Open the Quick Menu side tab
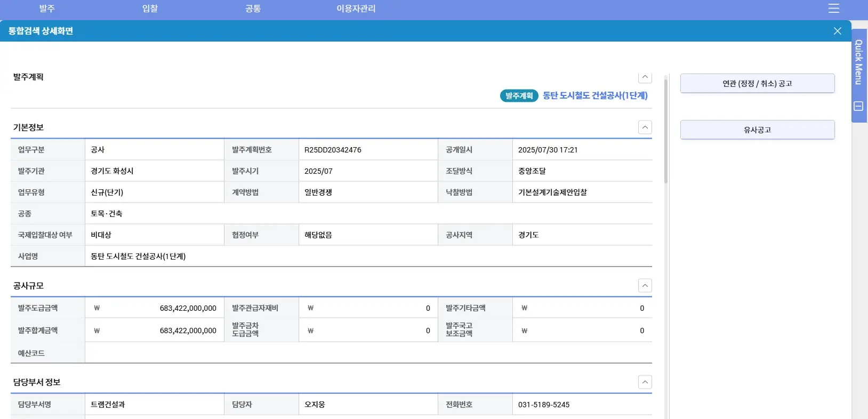The height and width of the screenshot is (419, 868). [x=858, y=62]
